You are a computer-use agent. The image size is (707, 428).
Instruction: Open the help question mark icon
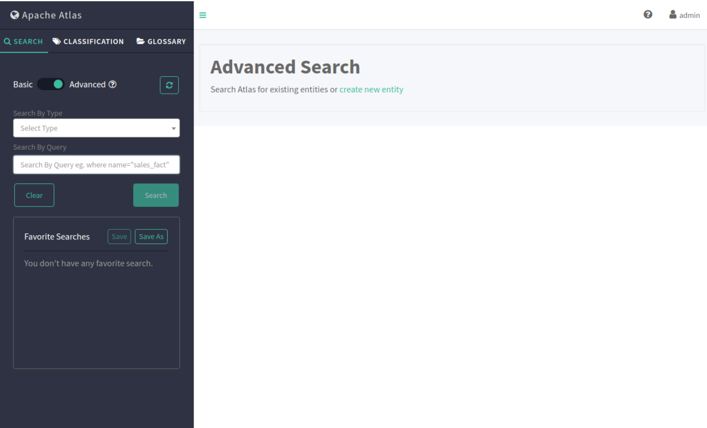(x=648, y=15)
